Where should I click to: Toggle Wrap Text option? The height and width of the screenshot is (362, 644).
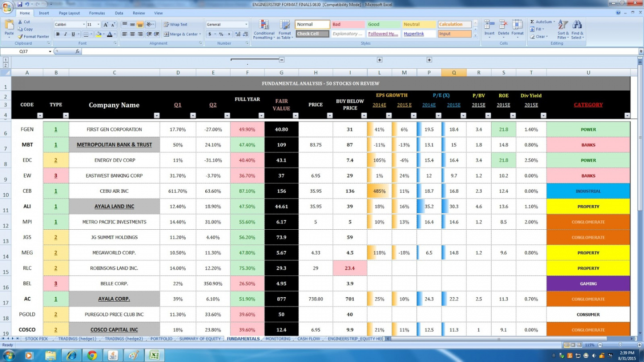(x=175, y=25)
